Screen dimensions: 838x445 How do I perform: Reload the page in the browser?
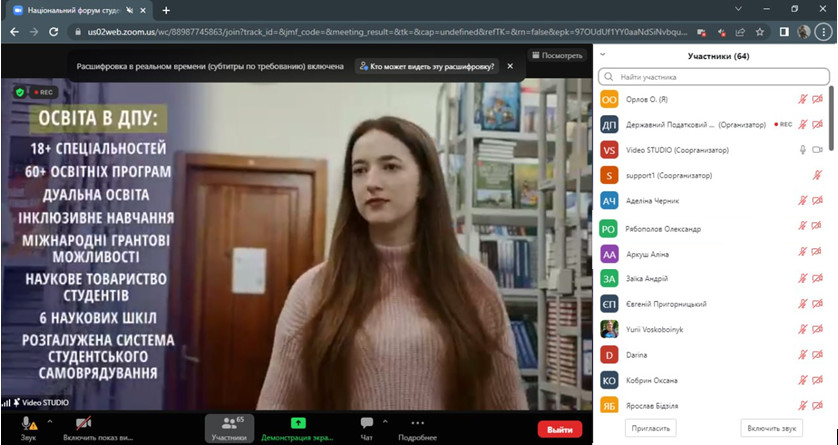[55, 31]
